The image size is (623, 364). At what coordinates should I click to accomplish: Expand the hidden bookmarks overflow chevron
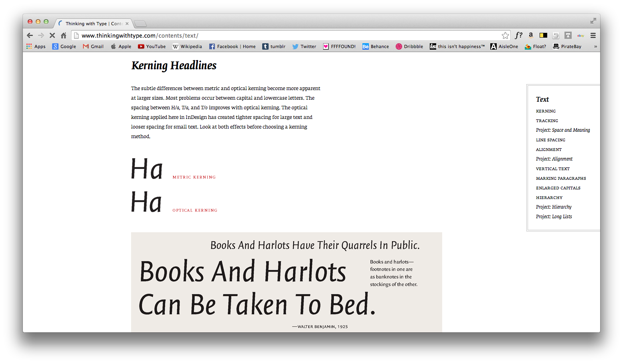(x=595, y=46)
